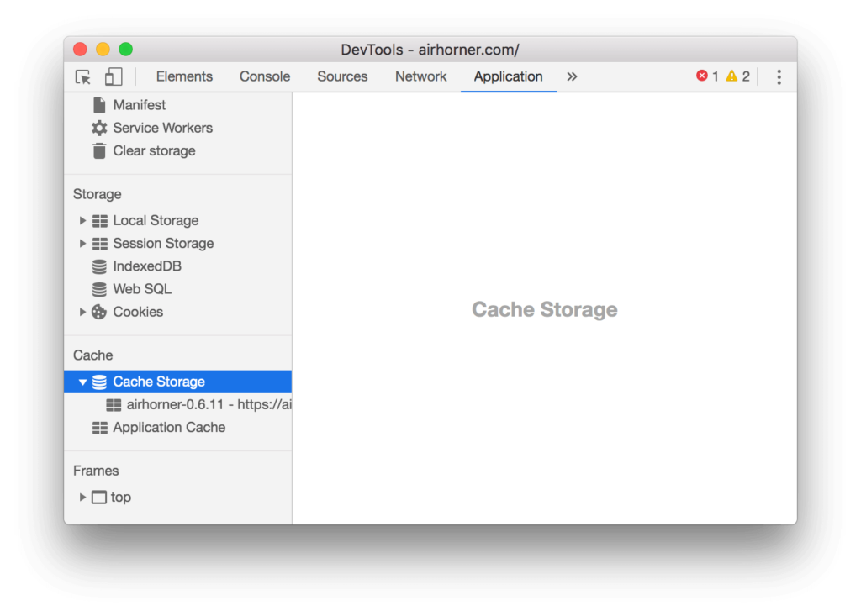Switch to the Network tab
This screenshot has width=861, height=616.
(420, 76)
